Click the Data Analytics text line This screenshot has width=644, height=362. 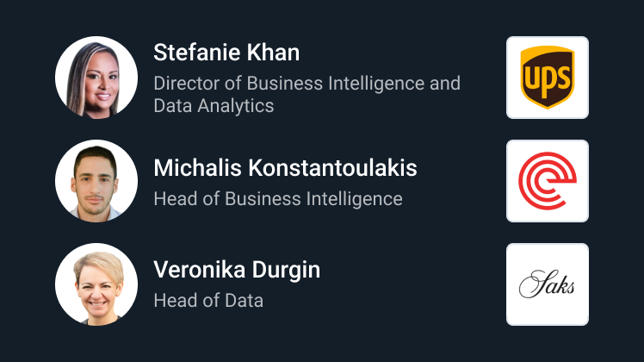[x=214, y=106]
